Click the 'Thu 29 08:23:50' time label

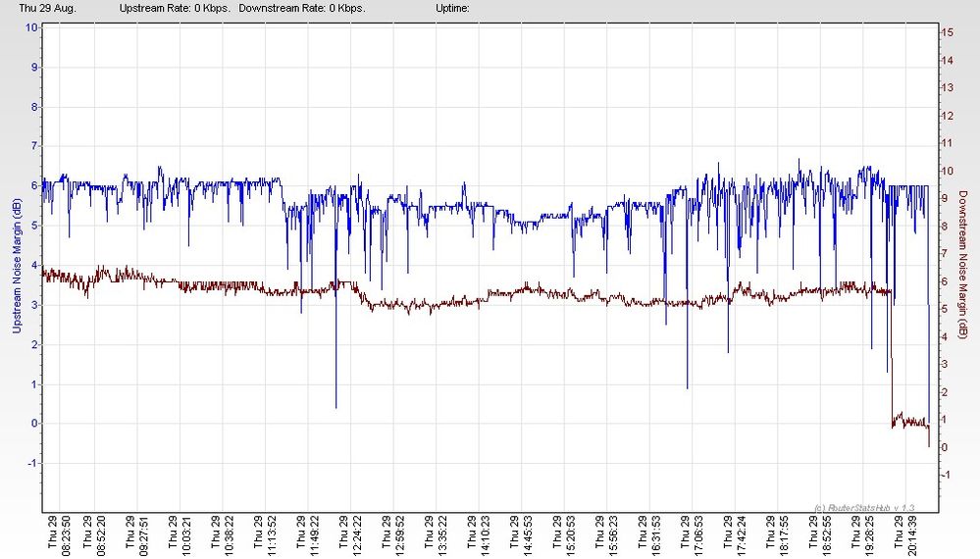pyautogui.click(x=59, y=535)
